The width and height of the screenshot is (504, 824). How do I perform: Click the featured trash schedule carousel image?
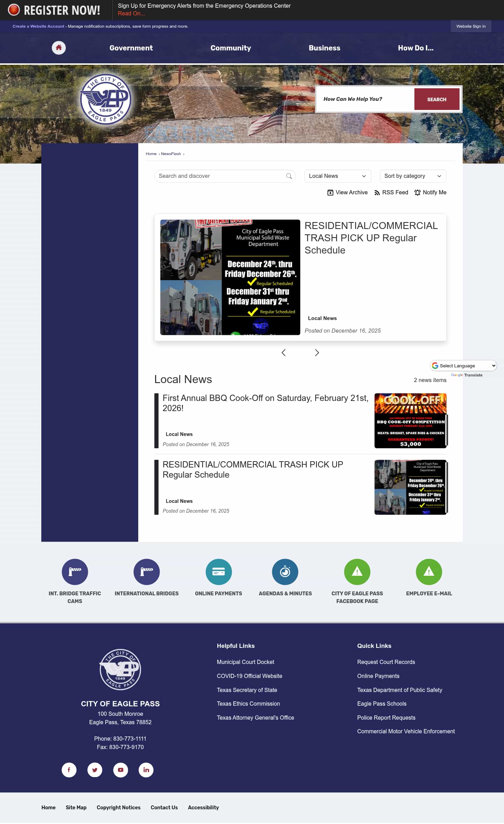(x=230, y=277)
